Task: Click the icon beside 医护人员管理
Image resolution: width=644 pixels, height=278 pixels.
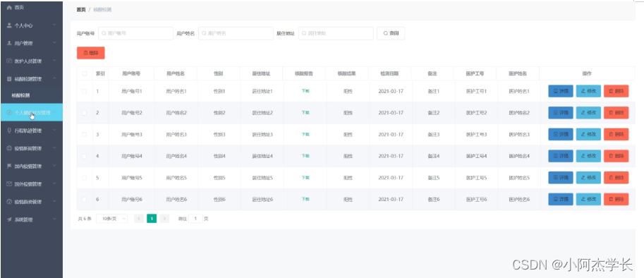Action: point(9,61)
